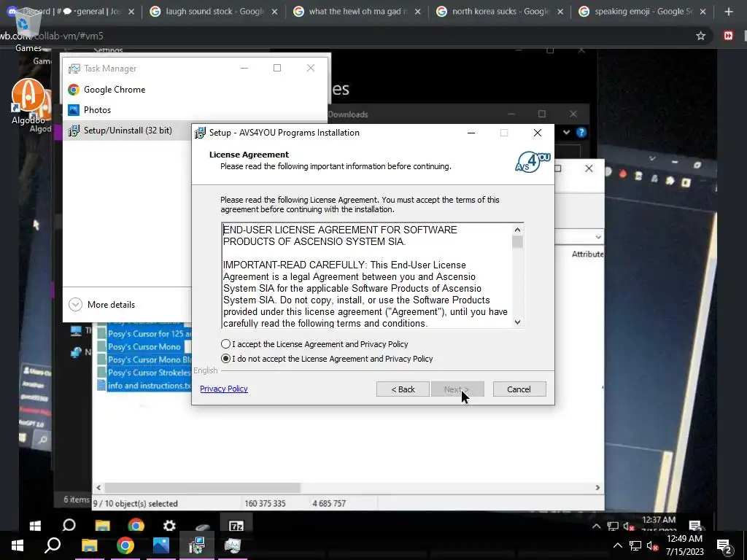
Task: Select 'I accept the License Agreement' radio button
Action: pos(226,344)
